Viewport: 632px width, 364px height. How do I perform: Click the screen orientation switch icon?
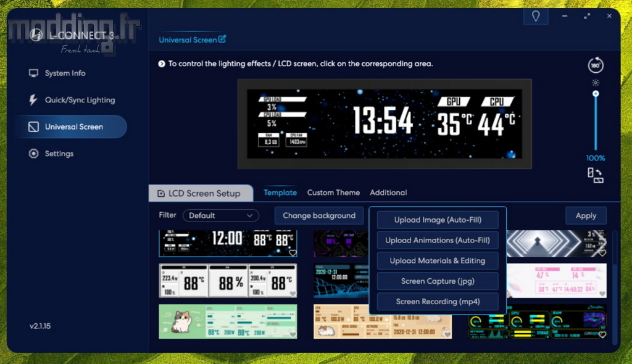[x=596, y=176]
